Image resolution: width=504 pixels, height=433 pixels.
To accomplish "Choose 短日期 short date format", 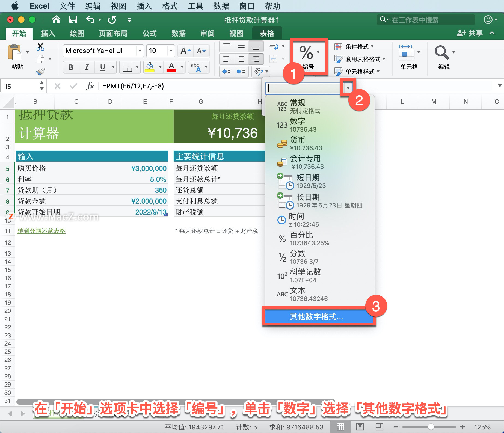I will [319, 181].
